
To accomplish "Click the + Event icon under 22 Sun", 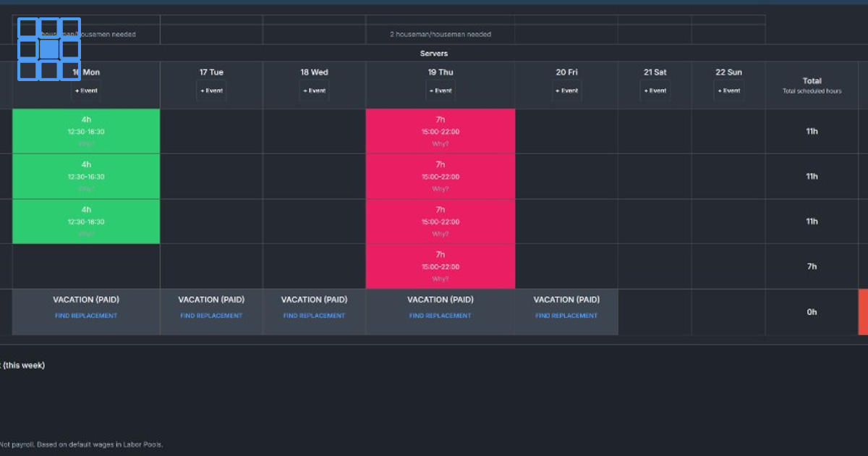I will click(x=729, y=90).
